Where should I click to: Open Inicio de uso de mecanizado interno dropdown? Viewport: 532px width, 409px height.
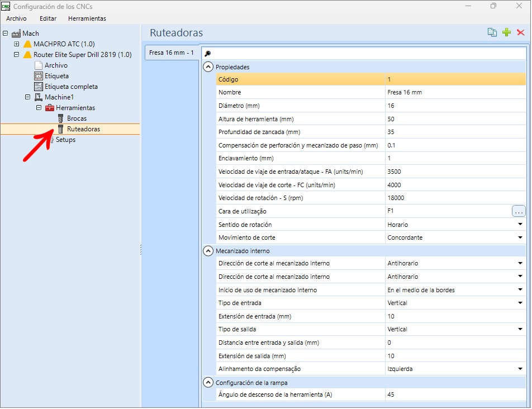point(520,289)
